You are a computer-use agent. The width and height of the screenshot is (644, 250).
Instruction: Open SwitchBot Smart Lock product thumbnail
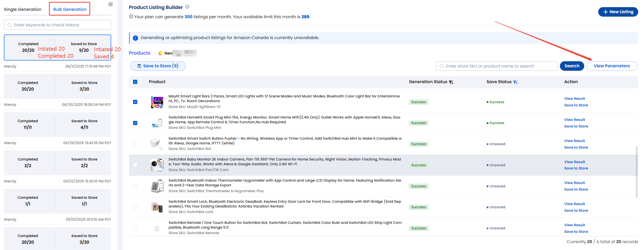click(157, 207)
